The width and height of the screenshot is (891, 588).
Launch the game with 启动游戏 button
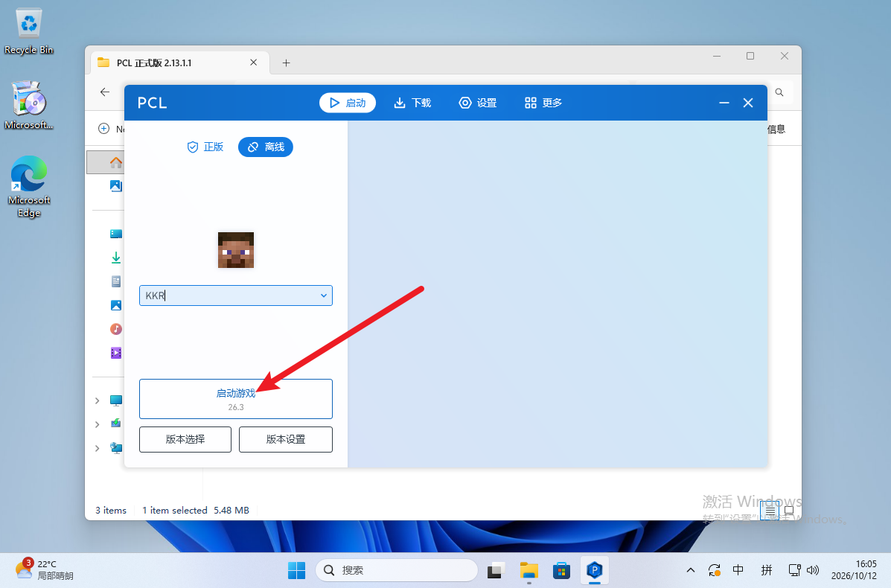coord(236,399)
